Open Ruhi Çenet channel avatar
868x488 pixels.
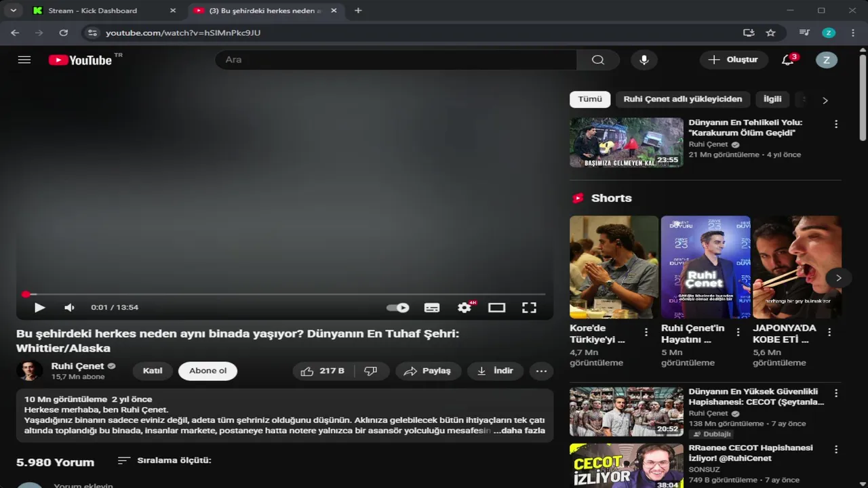click(x=29, y=371)
